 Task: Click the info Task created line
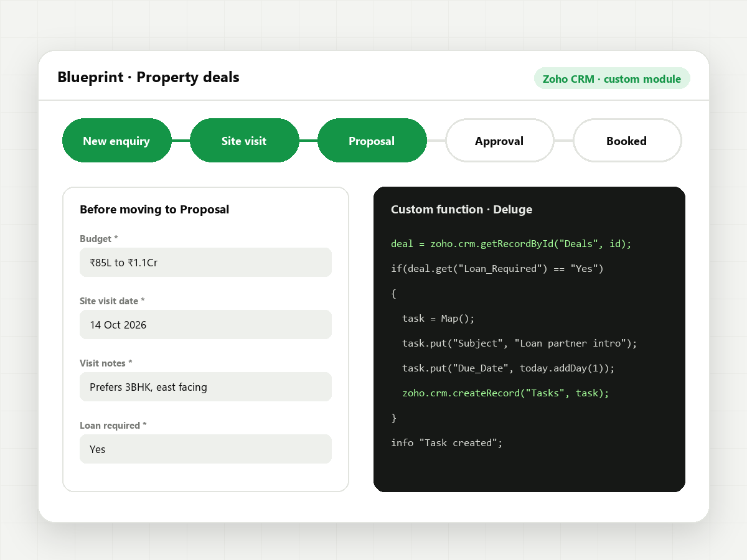click(x=446, y=443)
